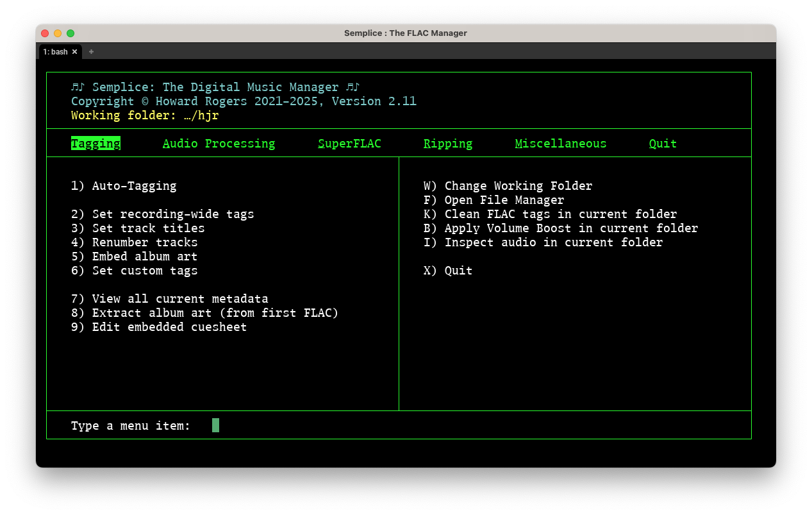This screenshot has height=515, width=812.
Task: Switch to the Audio Processing menu
Action: tap(219, 143)
